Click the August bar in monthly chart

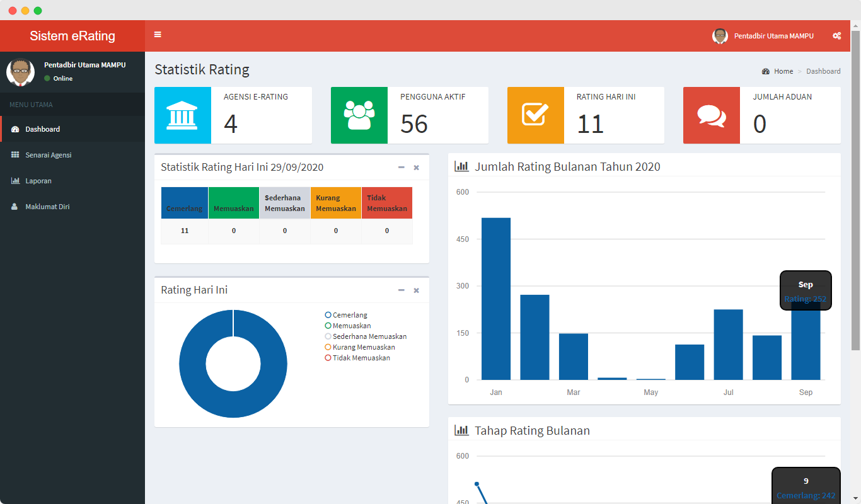point(767,358)
